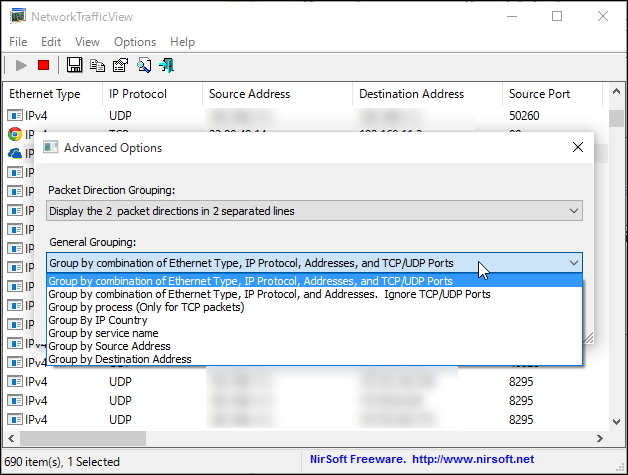
Task: Open the Help menu
Action: (x=182, y=42)
